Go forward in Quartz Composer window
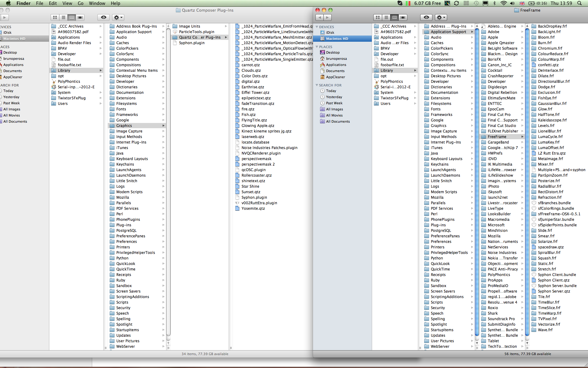Screen dimensions: 588x368 pos(5,17)
